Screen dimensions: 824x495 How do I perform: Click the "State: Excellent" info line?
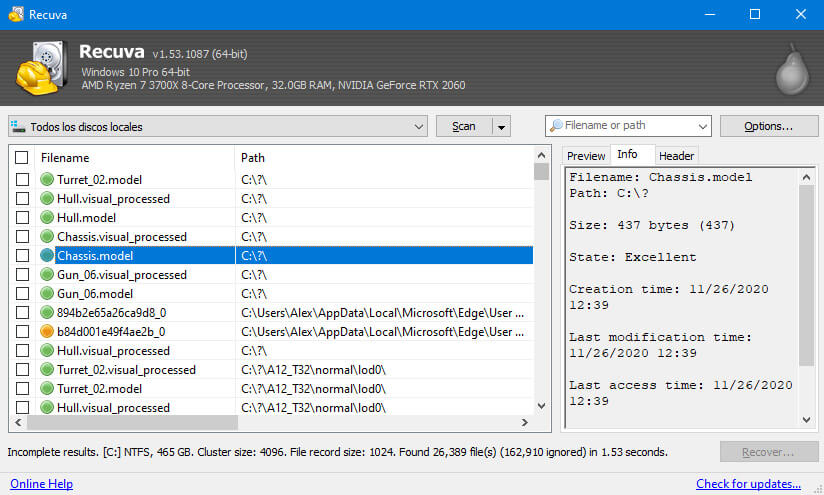pos(633,257)
